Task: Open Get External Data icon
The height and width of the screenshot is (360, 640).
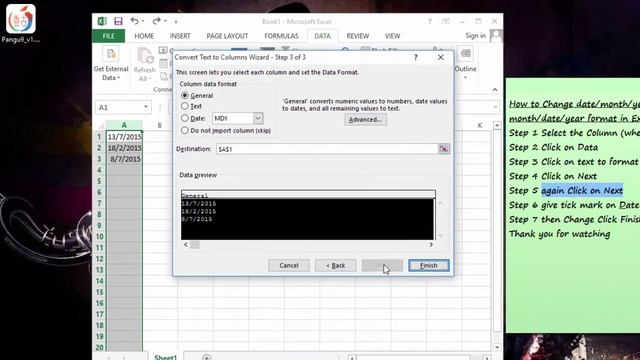Action: click(111, 54)
